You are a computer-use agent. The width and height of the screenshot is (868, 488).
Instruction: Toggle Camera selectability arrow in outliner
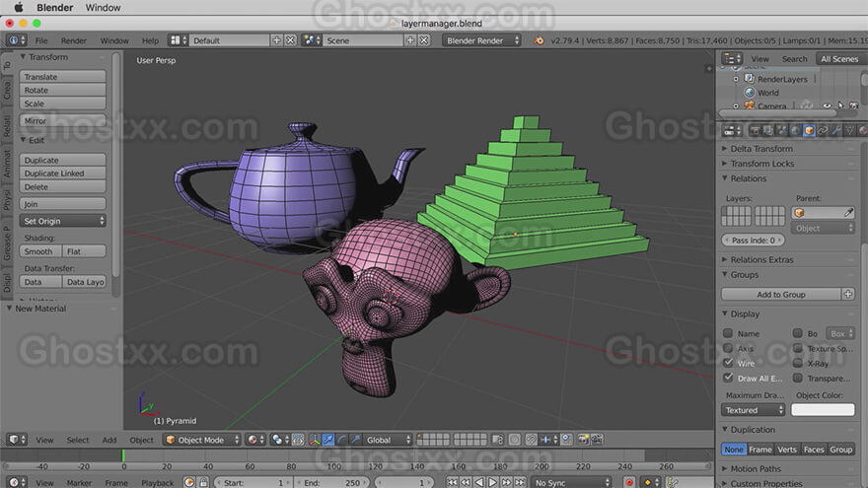pyautogui.click(x=840, y=105)
